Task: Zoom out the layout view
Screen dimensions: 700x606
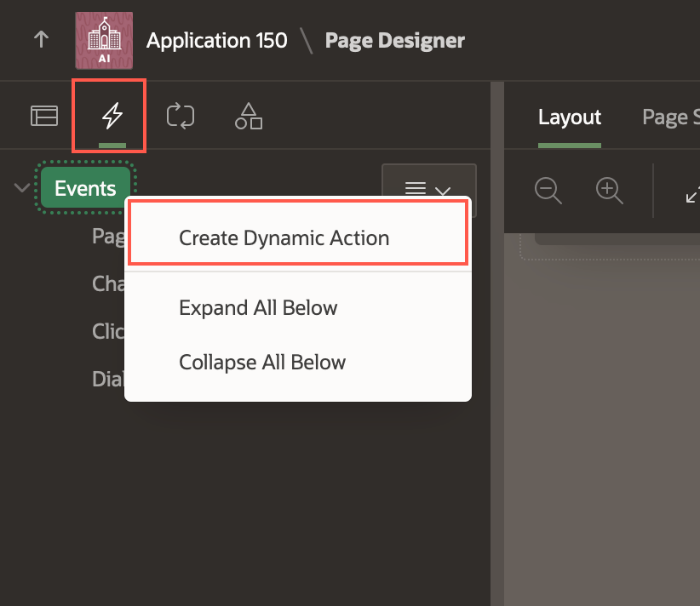Action: [548, 192]
